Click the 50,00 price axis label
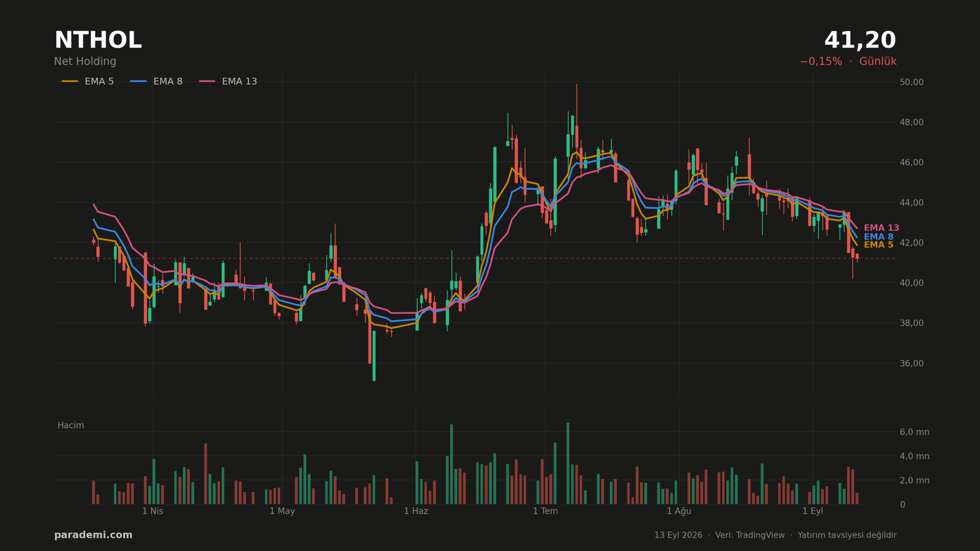980x551 pixels. tap(911, 82)
